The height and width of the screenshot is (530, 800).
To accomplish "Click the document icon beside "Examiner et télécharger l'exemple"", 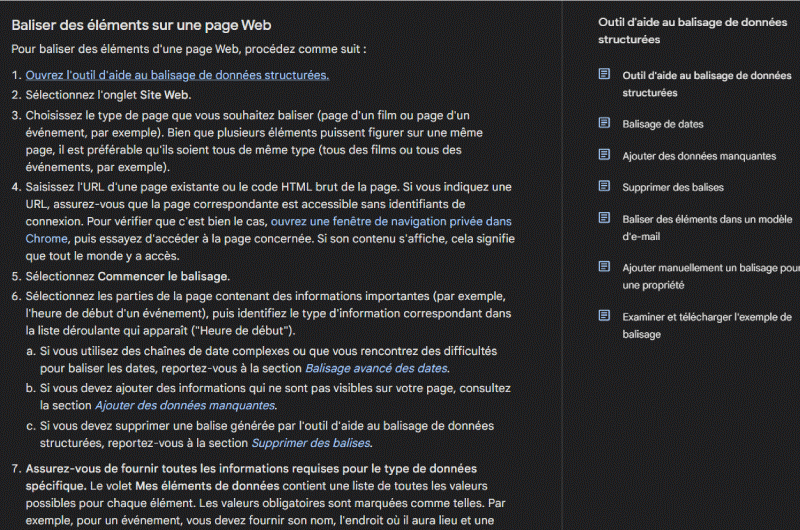I will pyautogui.click(x=604, y=315).
